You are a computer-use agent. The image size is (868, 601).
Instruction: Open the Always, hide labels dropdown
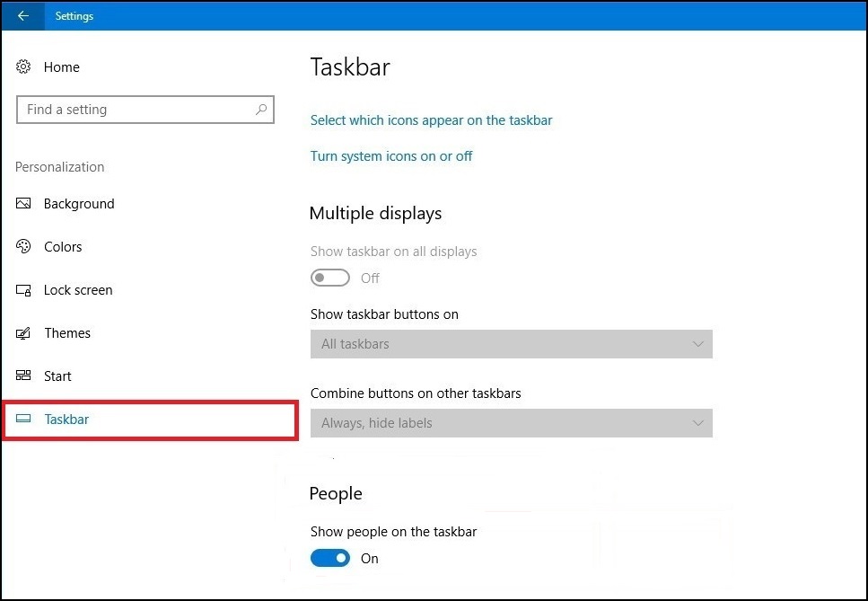point(511,423)
